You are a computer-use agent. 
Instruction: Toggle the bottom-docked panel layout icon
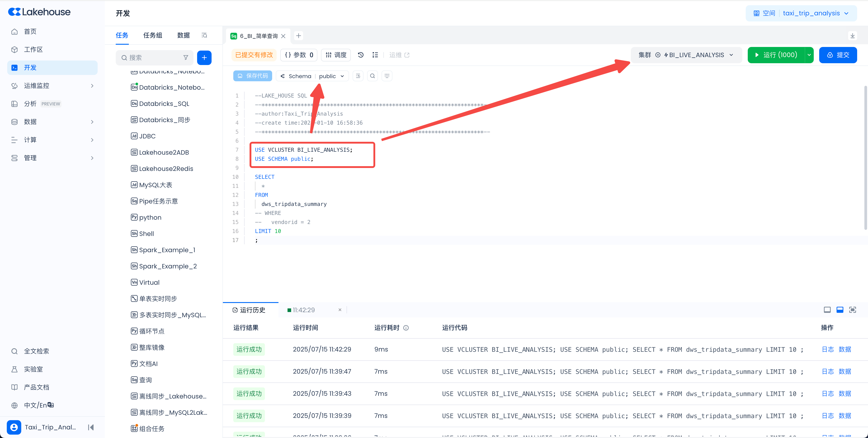click(840, 310)
